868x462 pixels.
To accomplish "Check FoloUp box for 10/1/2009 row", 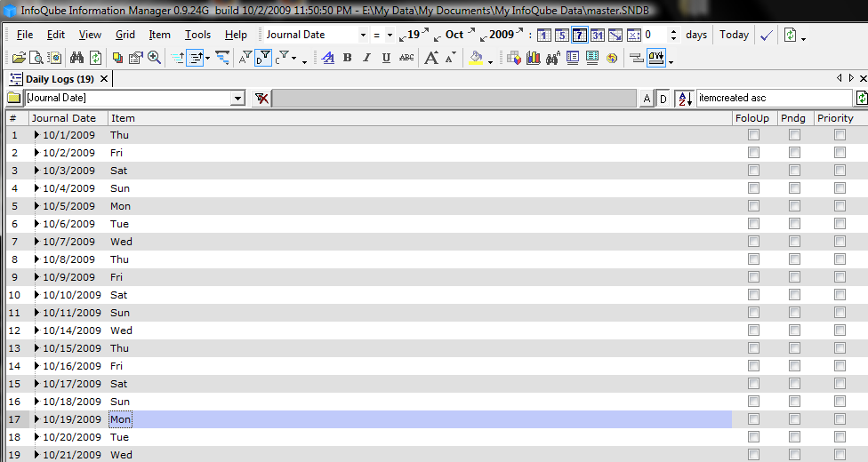I will [x=753, y=135].
